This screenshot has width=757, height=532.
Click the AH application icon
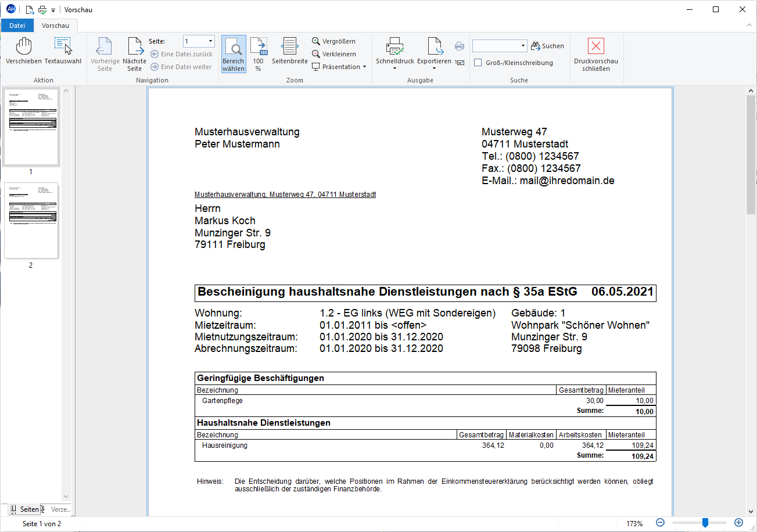click(10, 9)
